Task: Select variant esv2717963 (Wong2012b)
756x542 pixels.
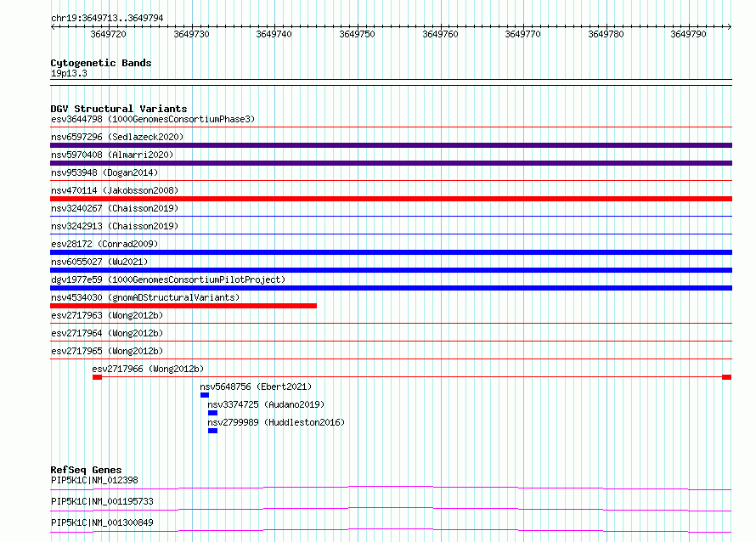Action: click(x=107, y=315)
